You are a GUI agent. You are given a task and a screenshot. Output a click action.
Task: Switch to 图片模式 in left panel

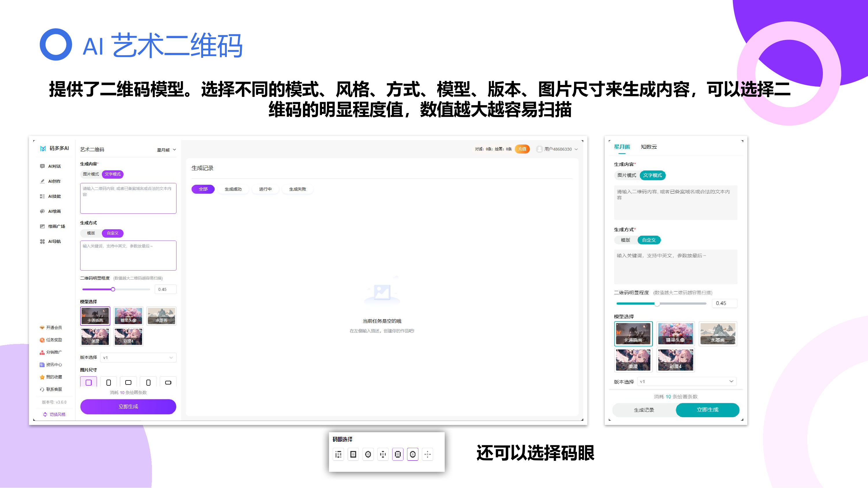click(91, 174)
